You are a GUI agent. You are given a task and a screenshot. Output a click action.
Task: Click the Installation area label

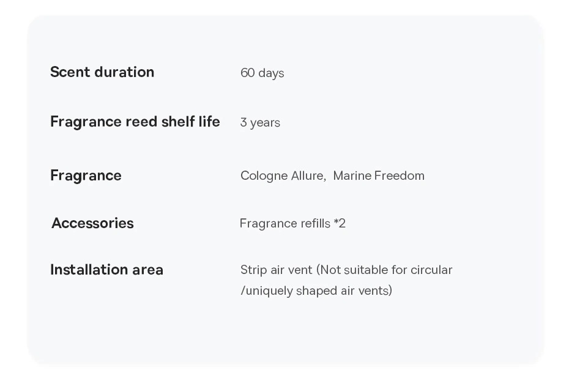(106, 270)
